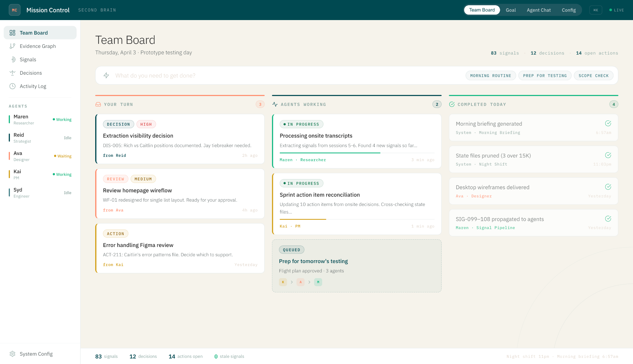Viewport: 633px width, 364px height.
Task: Click check icon on State files pruned
Action: [x=608, y=155]
